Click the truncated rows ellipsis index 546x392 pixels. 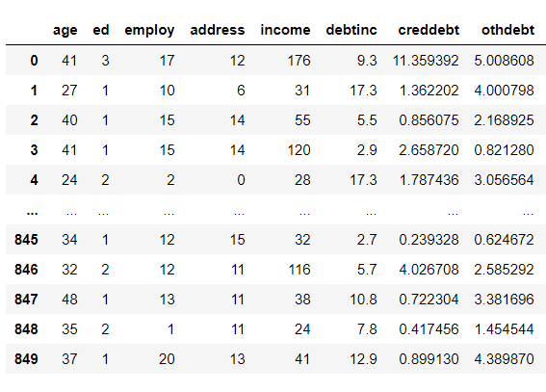pyautogui.click(x=33, y=212)
